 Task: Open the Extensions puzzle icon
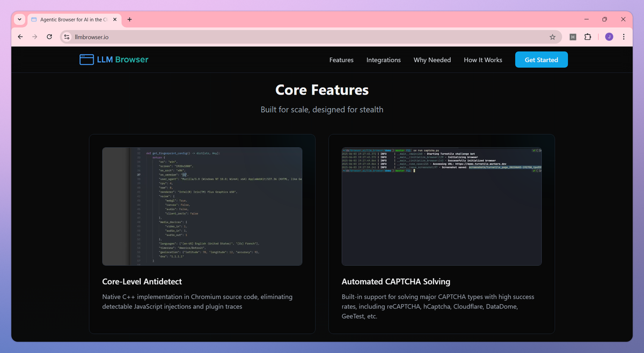(588, 37)
